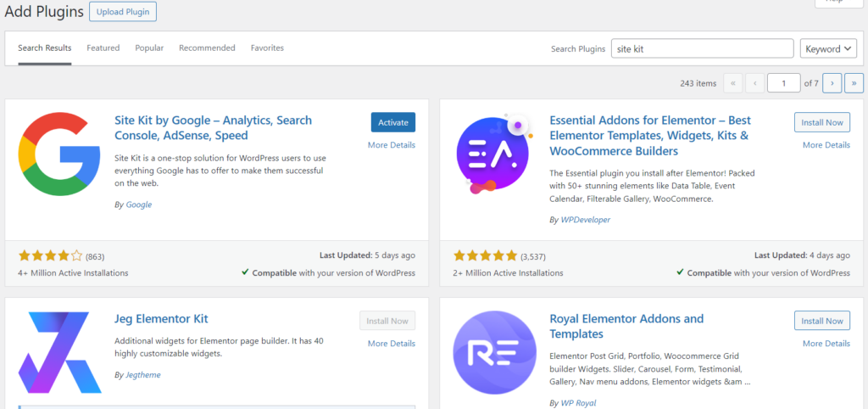Click the Upload Plugin button

tap(123, 12)
